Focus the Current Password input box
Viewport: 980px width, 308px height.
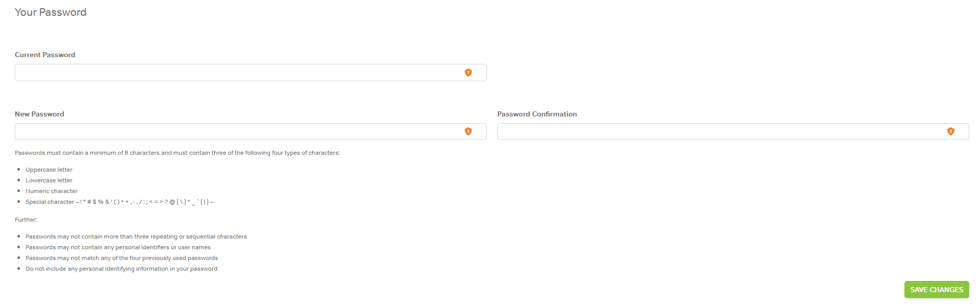235,73
